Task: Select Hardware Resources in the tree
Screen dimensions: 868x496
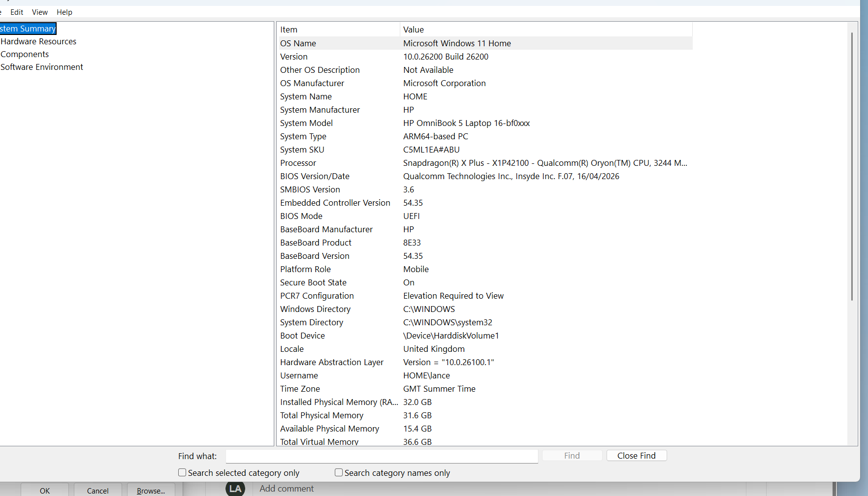Action: tap(38, 41)
